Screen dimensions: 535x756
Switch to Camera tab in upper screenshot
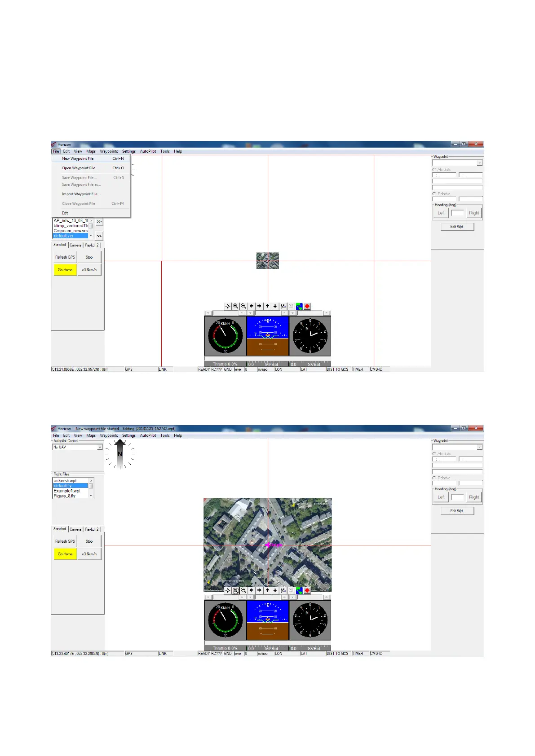pyautogui.click(x=75, y=245)
